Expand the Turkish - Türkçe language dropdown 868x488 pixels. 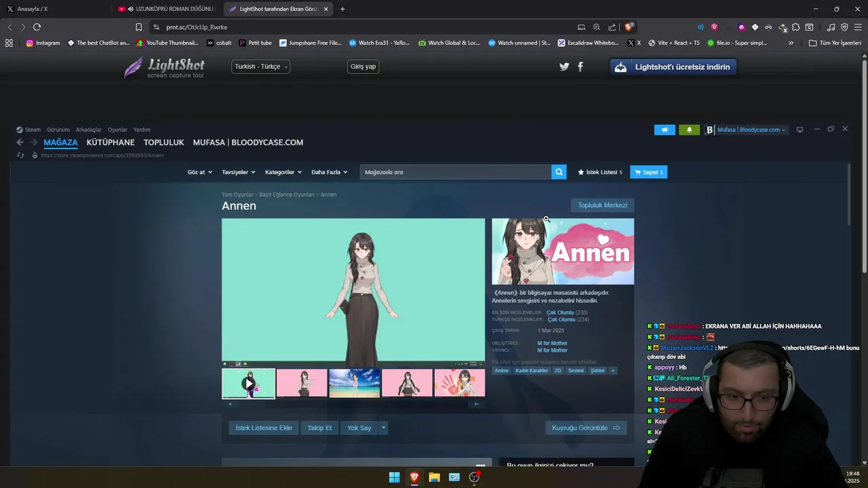click(260, 66)
